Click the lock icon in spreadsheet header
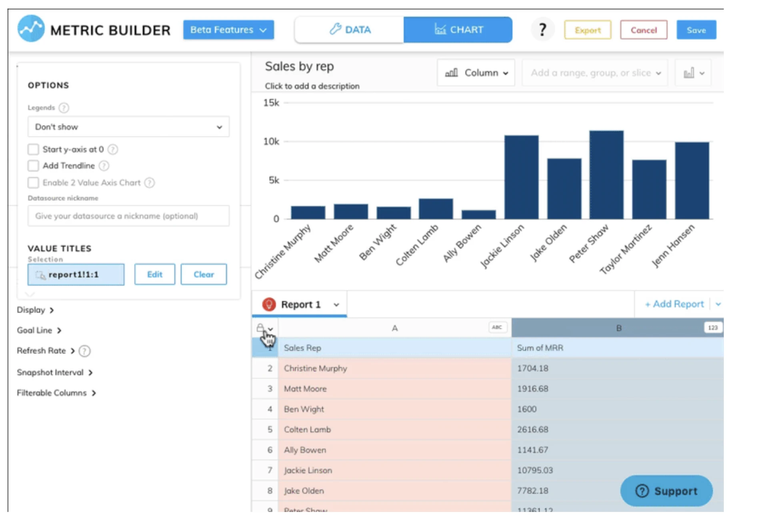The image size is (768, 532). coord(260,328)
